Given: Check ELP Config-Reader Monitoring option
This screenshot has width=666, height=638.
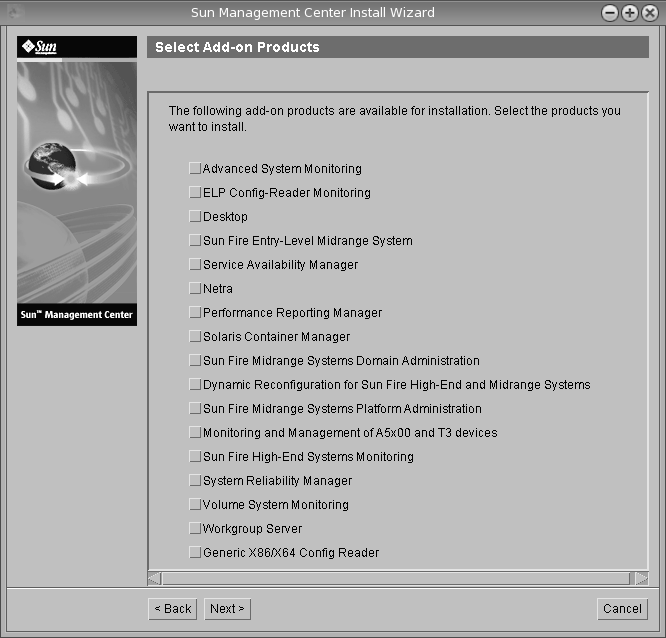Looking at the screenshot, I should click(x=195, y=192).
